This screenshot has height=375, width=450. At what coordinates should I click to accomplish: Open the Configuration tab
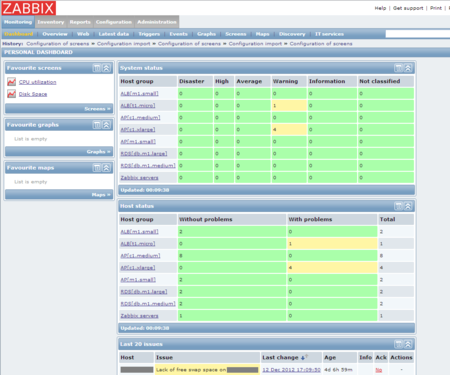114,22
